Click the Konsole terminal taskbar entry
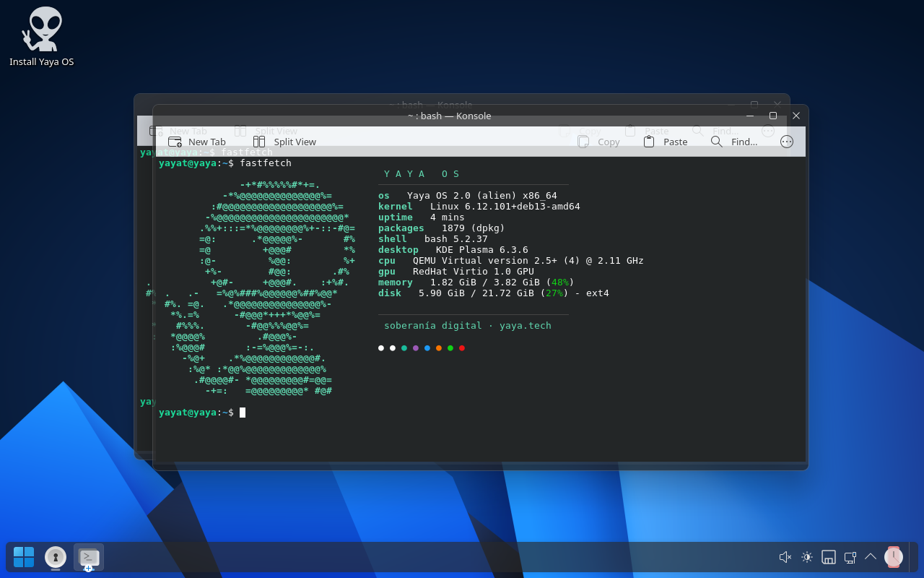Image resolution: width=924 pixels, height=578 pixels. (89, 557)
